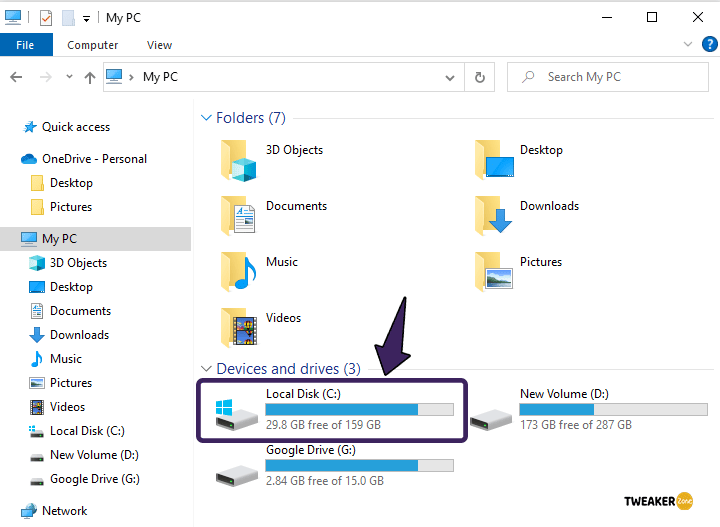Viewport: 720px width, 527px height.
Task: Select New Volume (D:) in sidebar
Action: [84, 455]
